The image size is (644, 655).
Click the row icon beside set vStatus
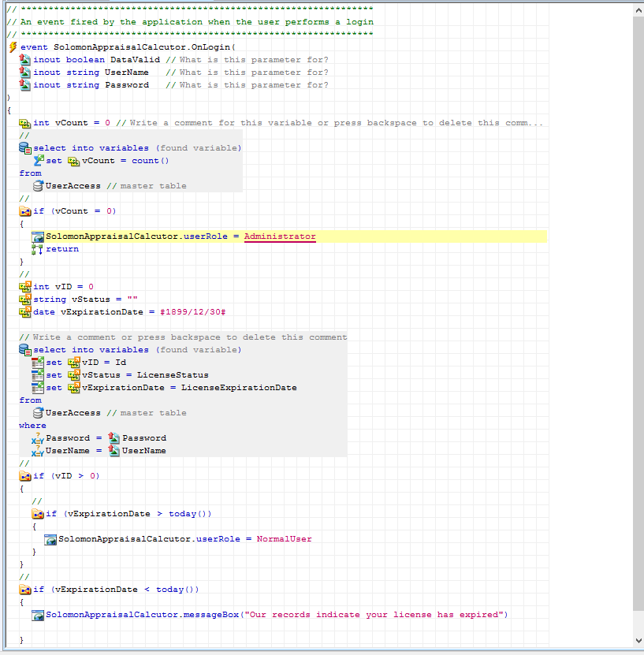[38, 374]
